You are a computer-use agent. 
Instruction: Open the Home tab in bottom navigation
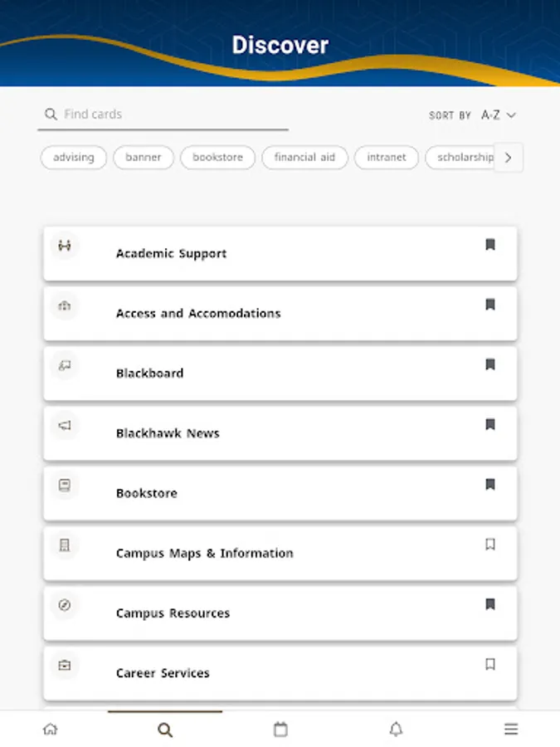pyautogui.click(x=51, y=729)
